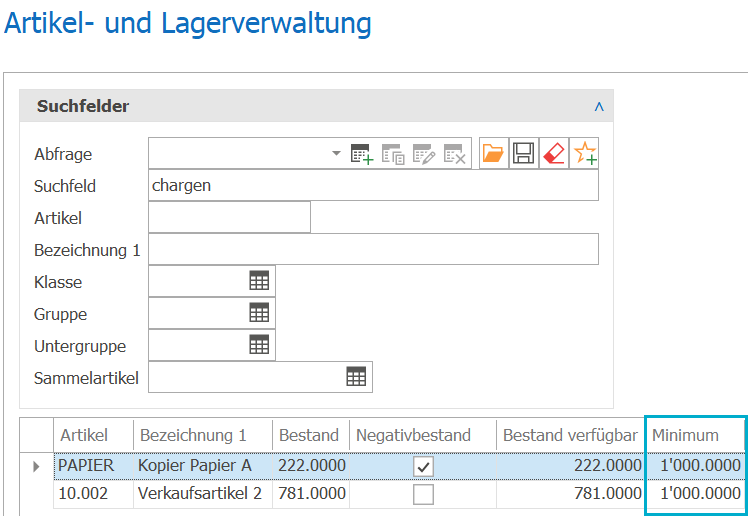Check Negativbestand for Verkaufsartikel 2 row
Viewport: 748px width, 516px height.
click(x=423, y=494)
